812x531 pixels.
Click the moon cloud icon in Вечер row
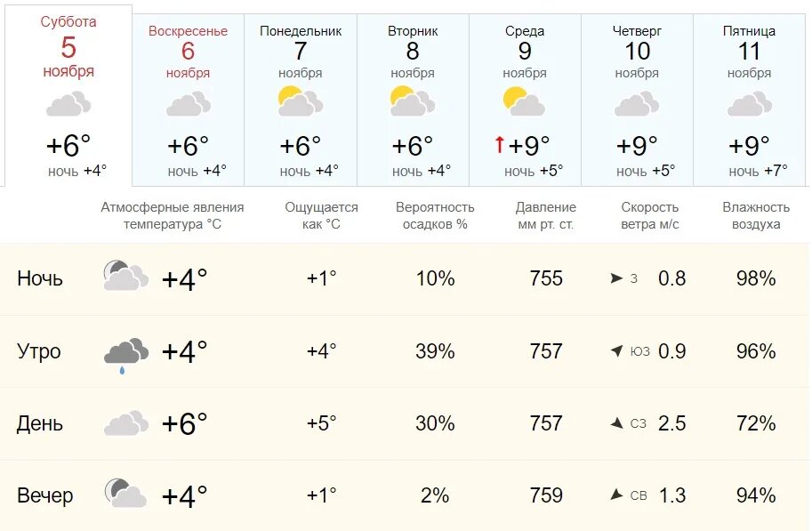(125, 493)
